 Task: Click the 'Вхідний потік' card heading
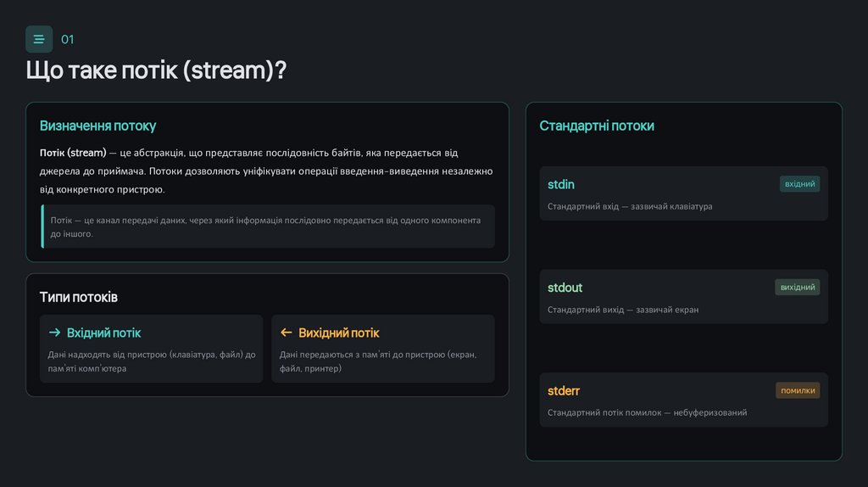coord(103,333)
